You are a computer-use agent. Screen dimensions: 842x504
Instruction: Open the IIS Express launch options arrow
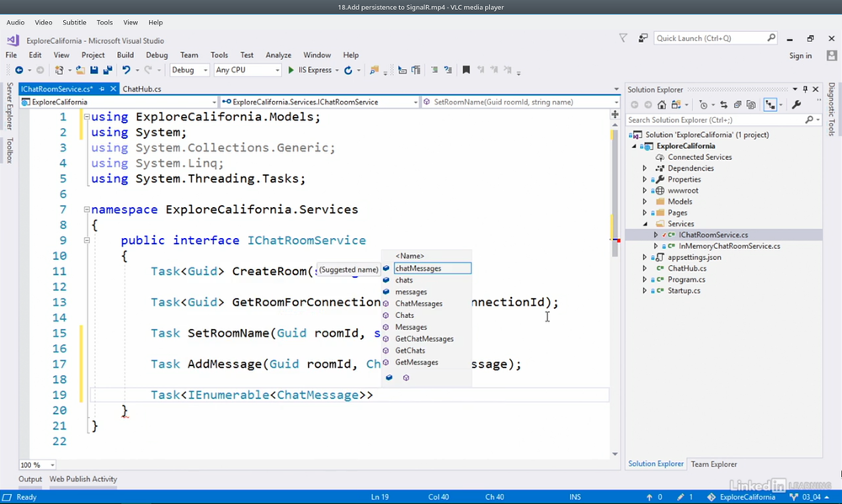pos(338,71)
